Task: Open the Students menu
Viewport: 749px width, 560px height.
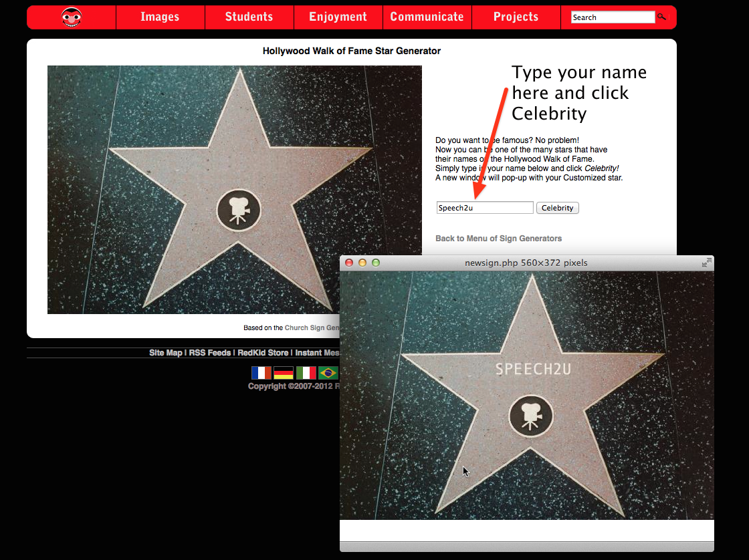Action: 249,17
